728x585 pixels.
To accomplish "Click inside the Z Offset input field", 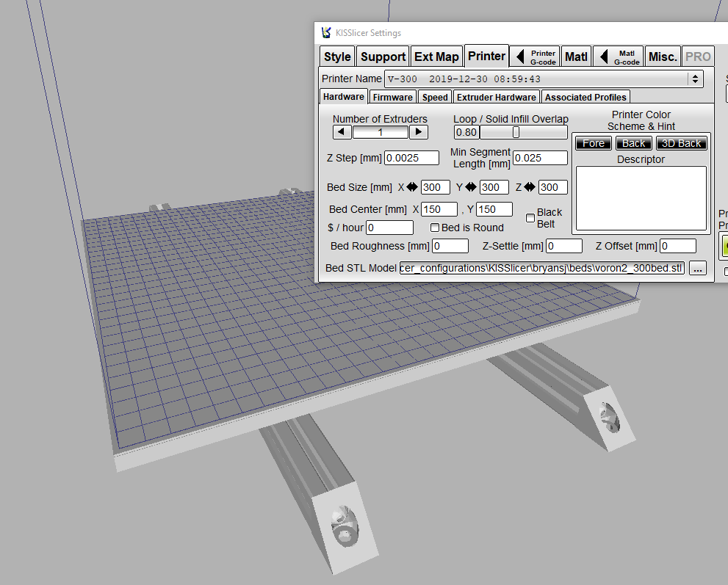I will 677,246.
